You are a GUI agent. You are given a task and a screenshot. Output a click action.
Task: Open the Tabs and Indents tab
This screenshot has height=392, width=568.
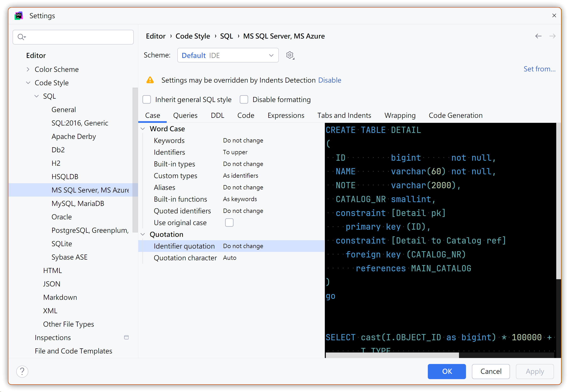pyautogui.click(x=344, y=115)
